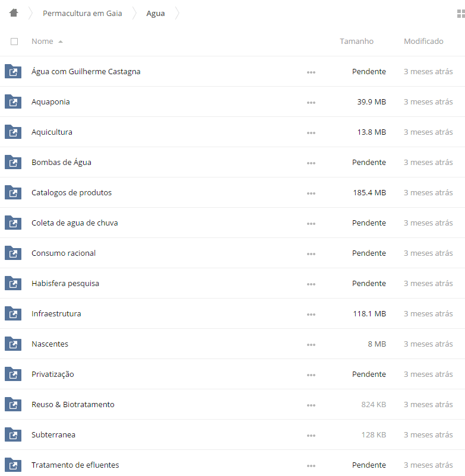
Task: Open actions menu for Aquaponia folder
Action: [x=311, y=103]
